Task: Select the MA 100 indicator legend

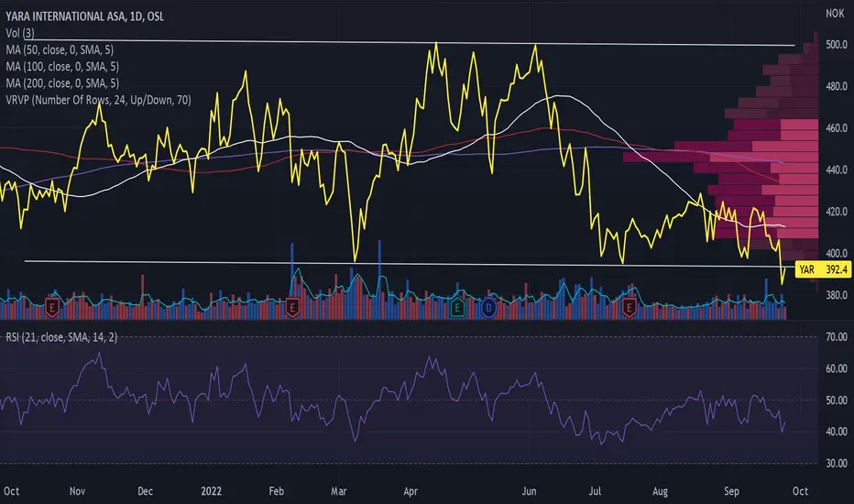Action: pos(62,67)
